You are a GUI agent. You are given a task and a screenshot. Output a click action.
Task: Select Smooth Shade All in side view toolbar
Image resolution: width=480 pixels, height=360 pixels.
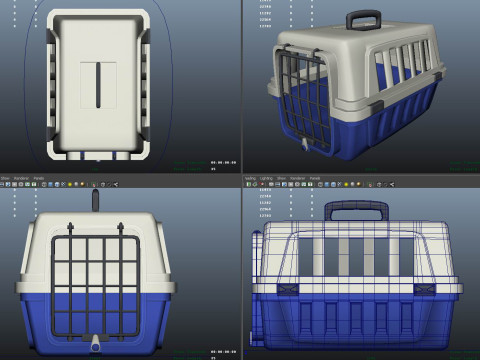[327, 184]
